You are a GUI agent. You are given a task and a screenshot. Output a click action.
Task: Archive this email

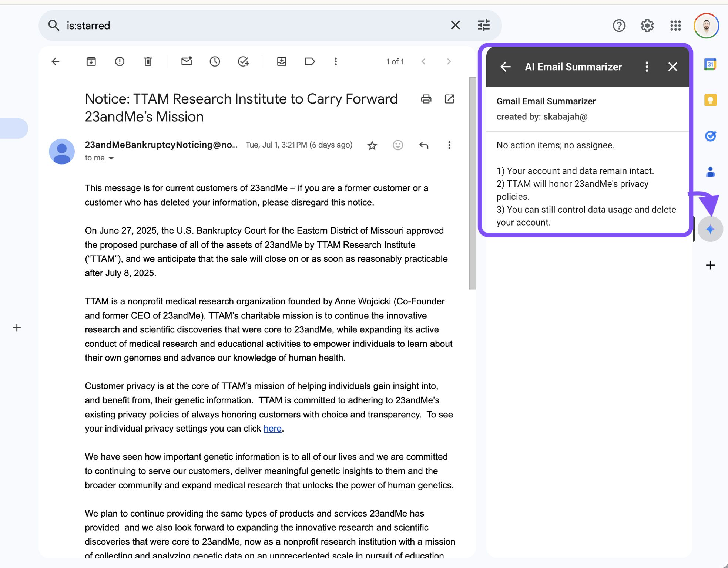pyautogui.click(x=91, y=61)
